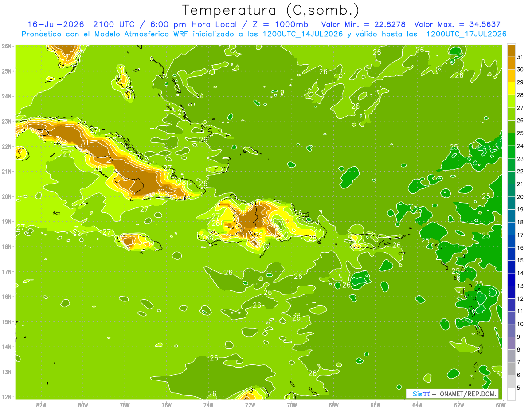Click the 64W longitude axis label
Viewport: 532px width, 411px height.
coord(417,405)
